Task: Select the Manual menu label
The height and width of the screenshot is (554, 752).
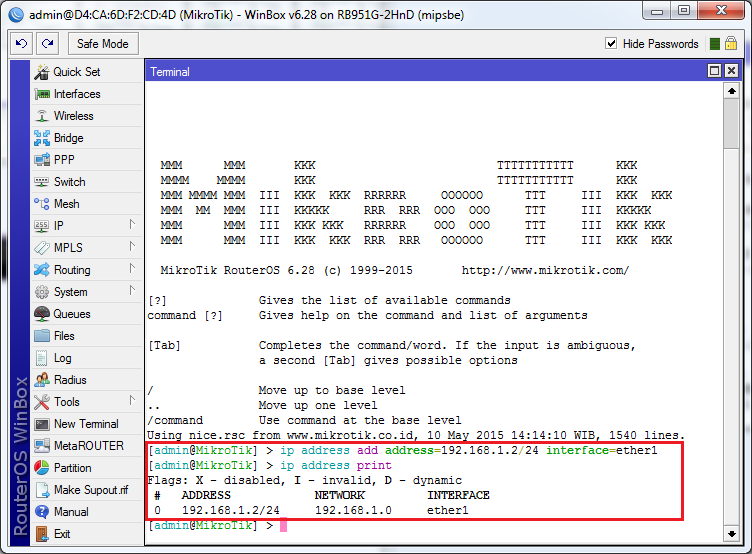Action: (x=71, y=512)
